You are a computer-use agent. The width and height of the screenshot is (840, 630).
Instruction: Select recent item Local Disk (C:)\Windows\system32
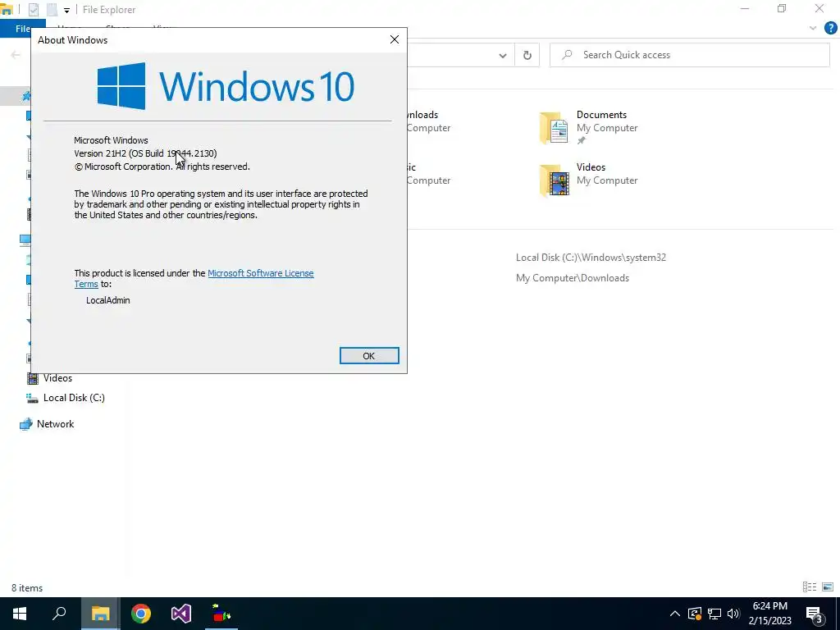(591, 257)
